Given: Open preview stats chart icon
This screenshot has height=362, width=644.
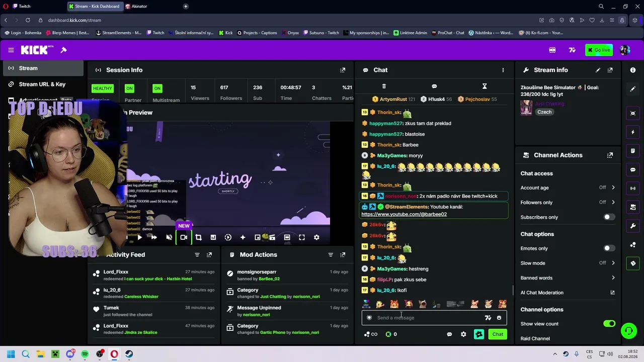Looking at the screenshot, I should (x=213, y=237).
